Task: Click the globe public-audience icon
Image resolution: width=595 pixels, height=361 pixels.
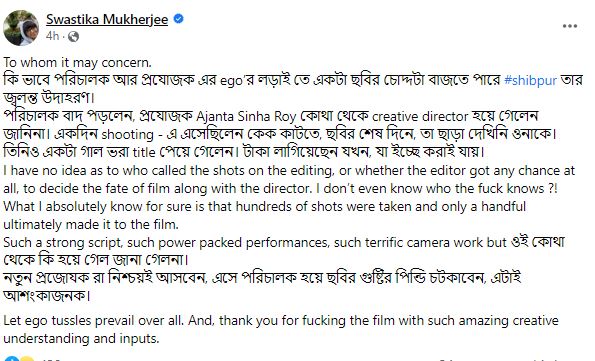Action: [73, 36]
